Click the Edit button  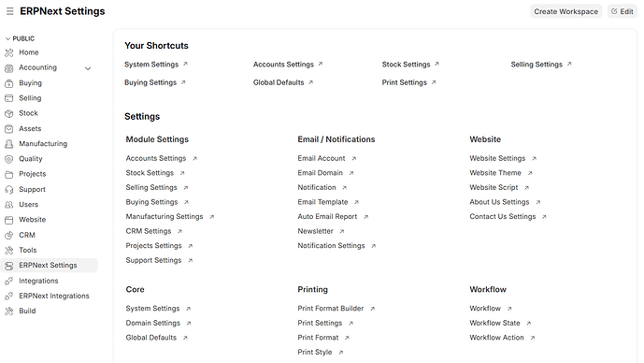(x=623, y=11)
